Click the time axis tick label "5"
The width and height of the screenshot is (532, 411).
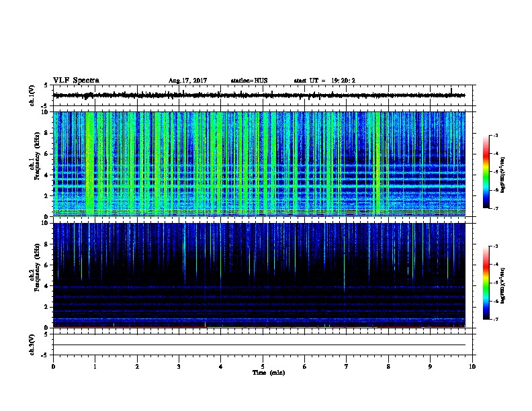click(263, 367)
